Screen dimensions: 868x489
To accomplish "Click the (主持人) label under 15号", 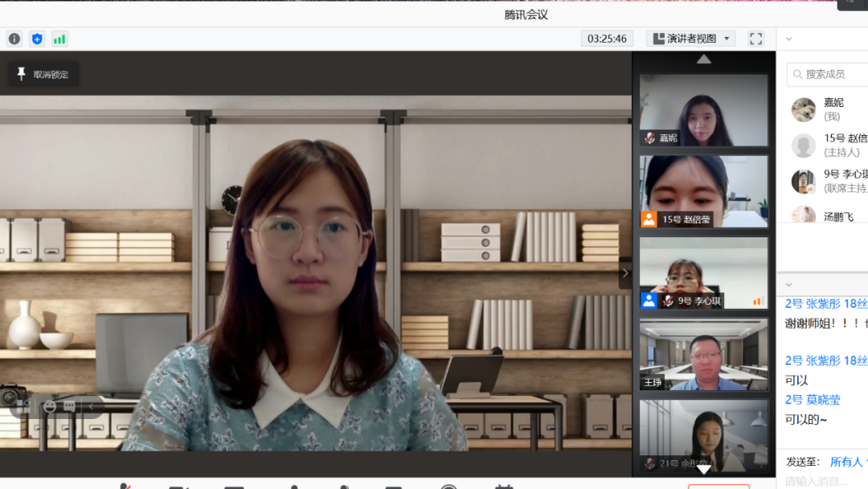I will click(x=842, y=152).
